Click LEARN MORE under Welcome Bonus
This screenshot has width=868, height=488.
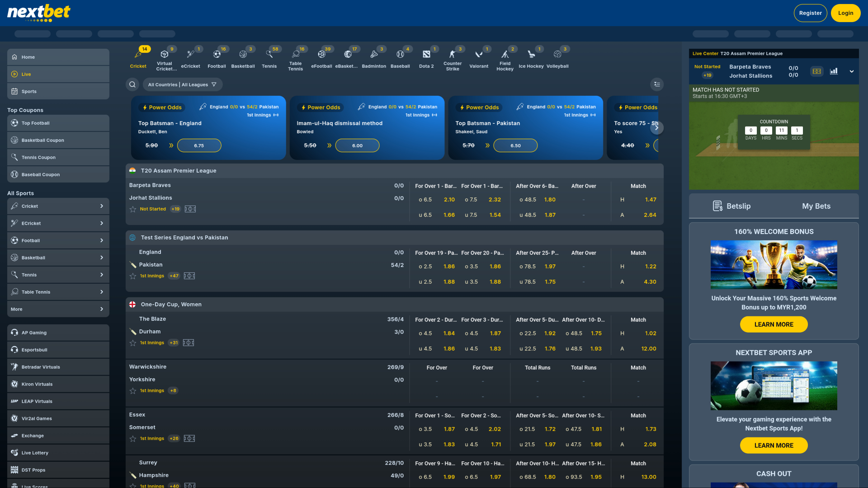click(774, 324)
